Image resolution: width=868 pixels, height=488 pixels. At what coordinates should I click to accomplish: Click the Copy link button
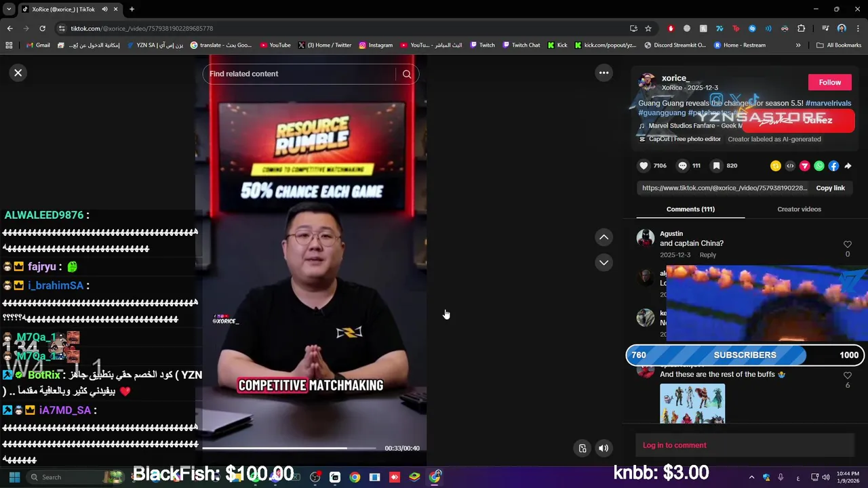830,188
